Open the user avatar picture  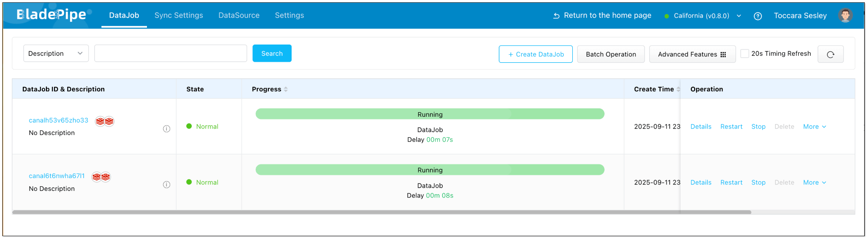845,15
